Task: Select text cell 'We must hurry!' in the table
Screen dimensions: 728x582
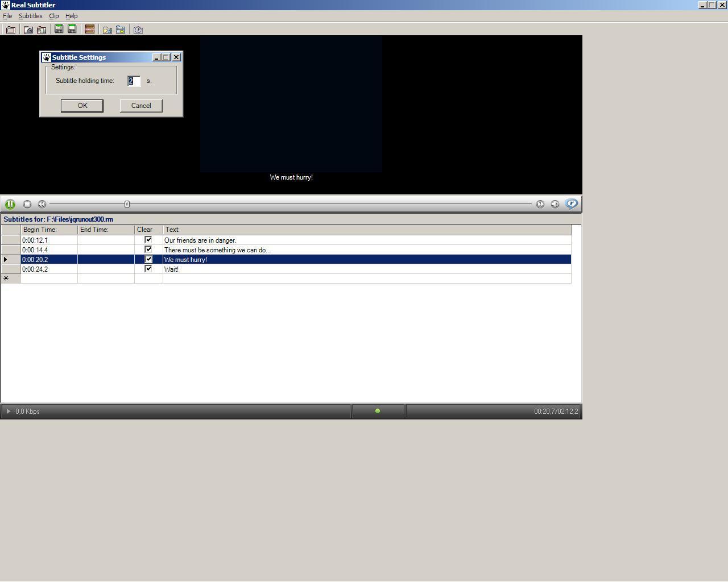Action: click(367, 260)
